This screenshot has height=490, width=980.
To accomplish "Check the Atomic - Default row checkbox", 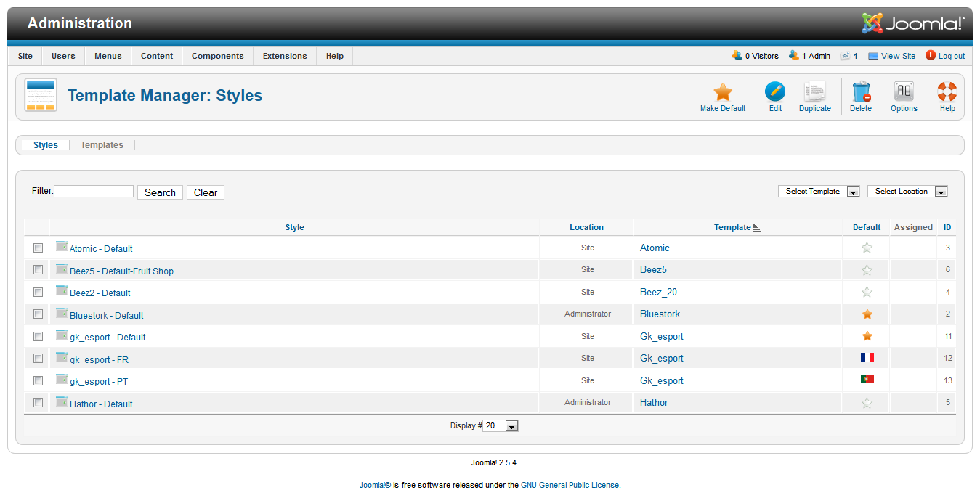I will tap(38, 248).
